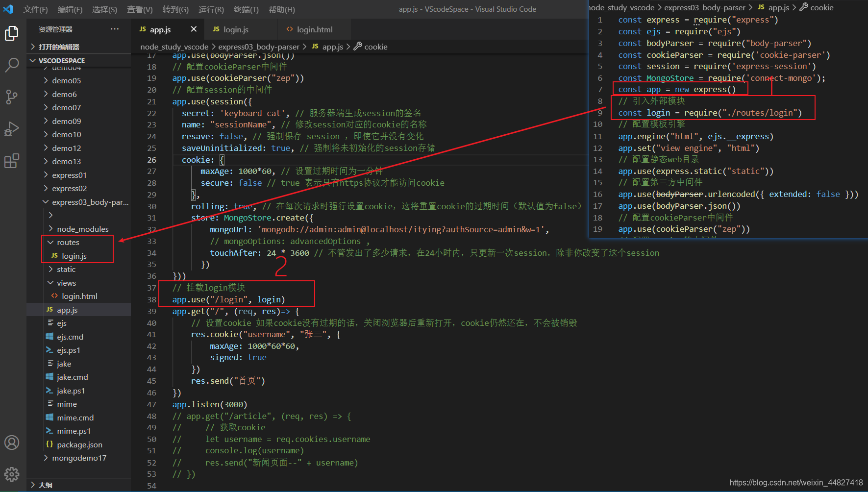Collapse the routes folder
This screenshot has height=492, width=868.
pyautogui.click(x=78, y=242)
